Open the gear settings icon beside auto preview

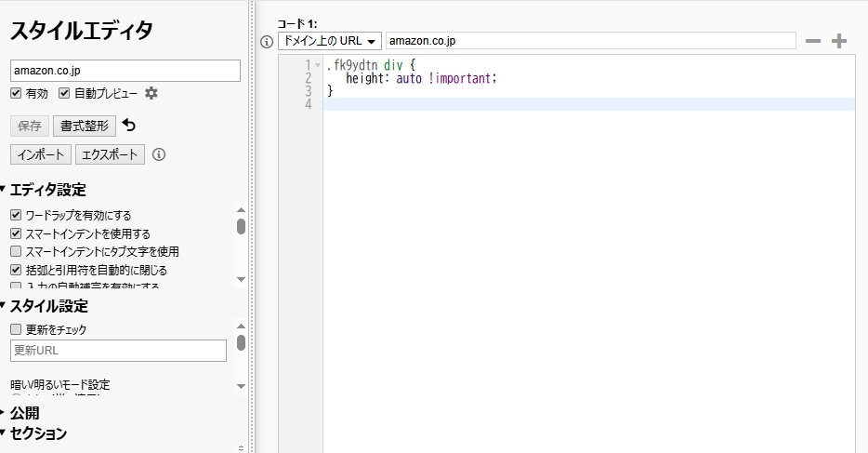151,93
